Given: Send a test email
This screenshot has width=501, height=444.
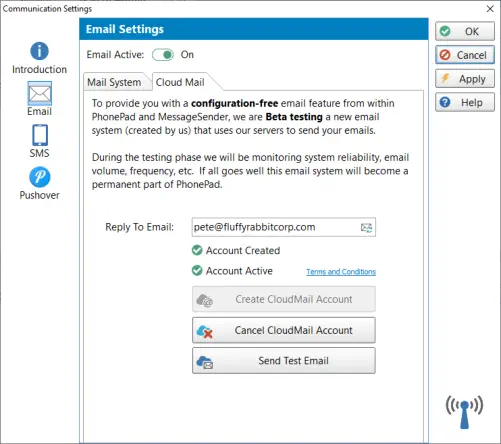Looking at the screenshot, I should coord(284,361).
